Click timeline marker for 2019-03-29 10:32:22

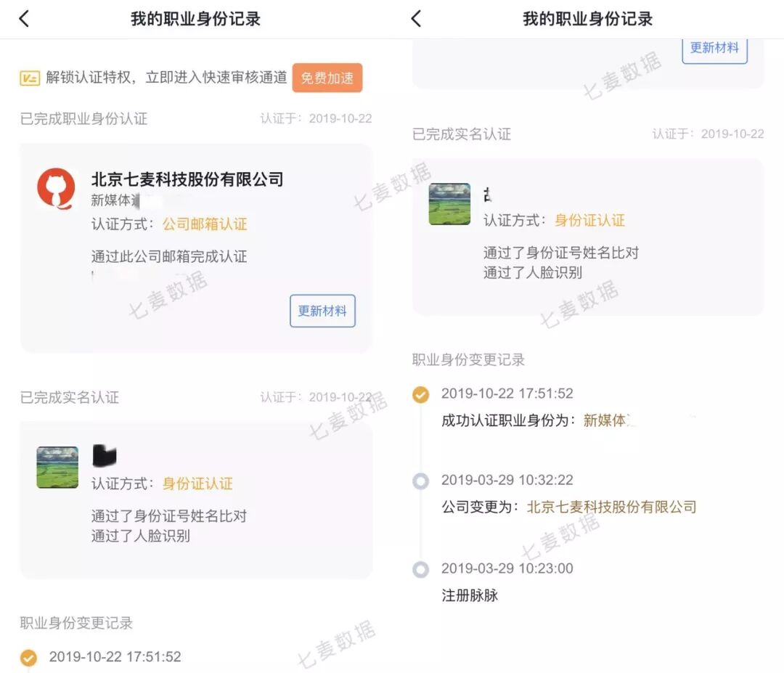pos(420,481)
